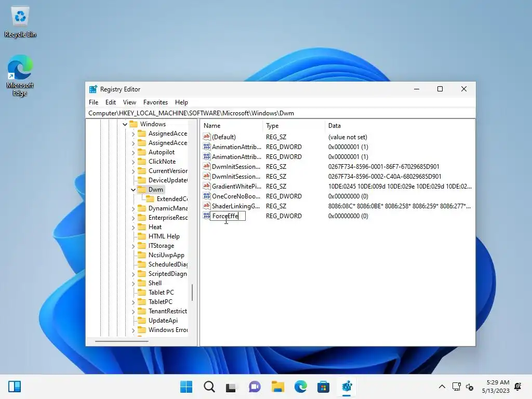Select the UpdateApi key
The height and width of the screenshot is (399, 532).
pos(163,320)
